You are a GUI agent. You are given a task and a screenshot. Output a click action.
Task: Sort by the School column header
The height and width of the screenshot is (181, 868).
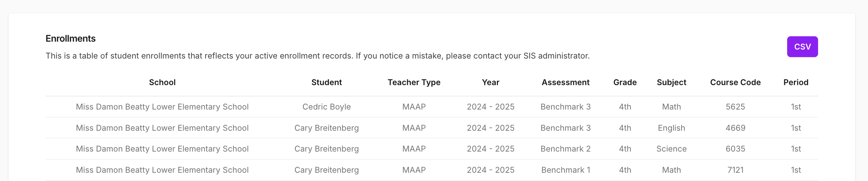(x=162, y=82)
